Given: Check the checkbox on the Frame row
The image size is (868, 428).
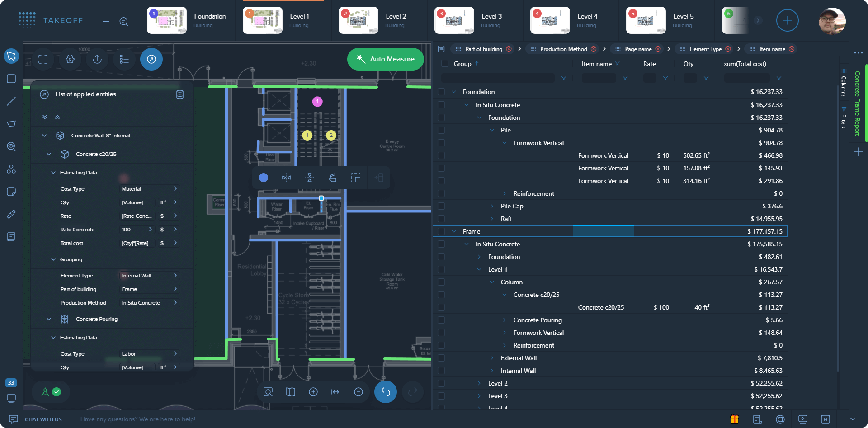Looking at the screenshot, I should [x=441, y=231].
